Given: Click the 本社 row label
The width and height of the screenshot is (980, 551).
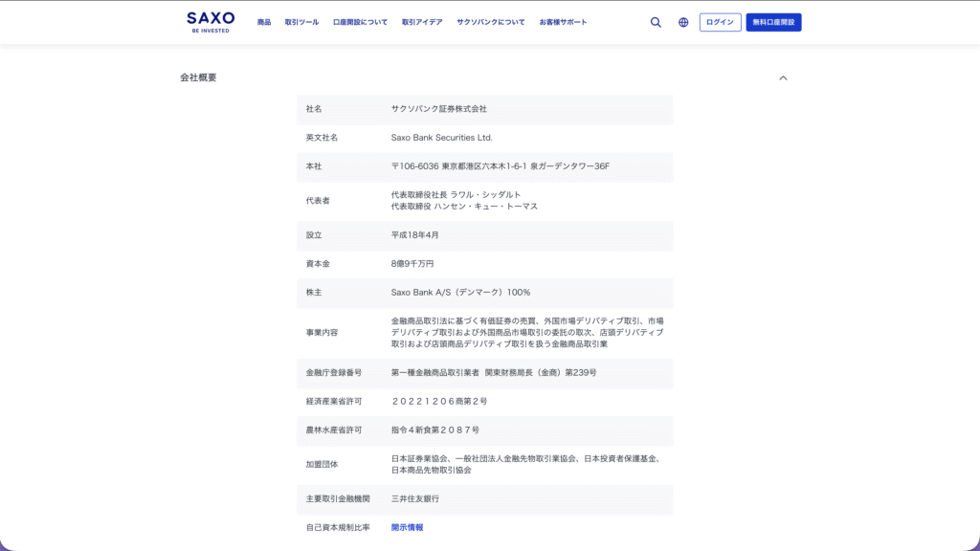Looking at the screenshot, I should tap(314, 166).
